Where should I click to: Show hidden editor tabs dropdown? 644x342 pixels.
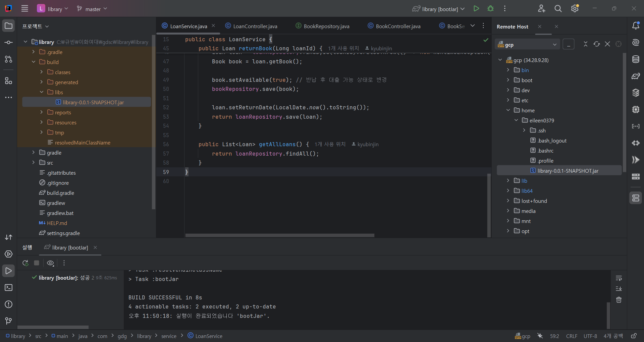[472, 26]
